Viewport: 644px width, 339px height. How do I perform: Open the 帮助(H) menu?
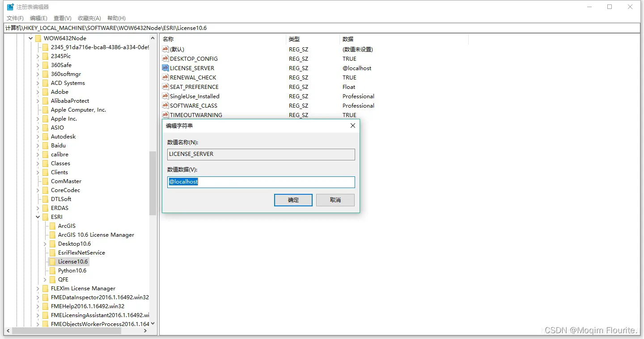[116, 18]
